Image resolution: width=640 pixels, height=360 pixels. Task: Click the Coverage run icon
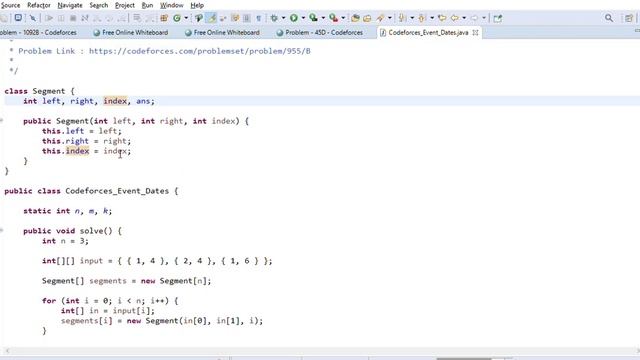[313, 18]
